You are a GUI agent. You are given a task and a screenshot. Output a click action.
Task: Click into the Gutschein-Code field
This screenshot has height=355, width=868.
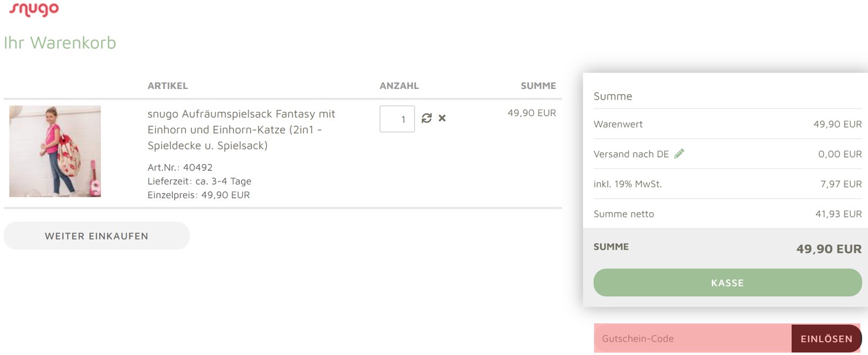point(693,339)
